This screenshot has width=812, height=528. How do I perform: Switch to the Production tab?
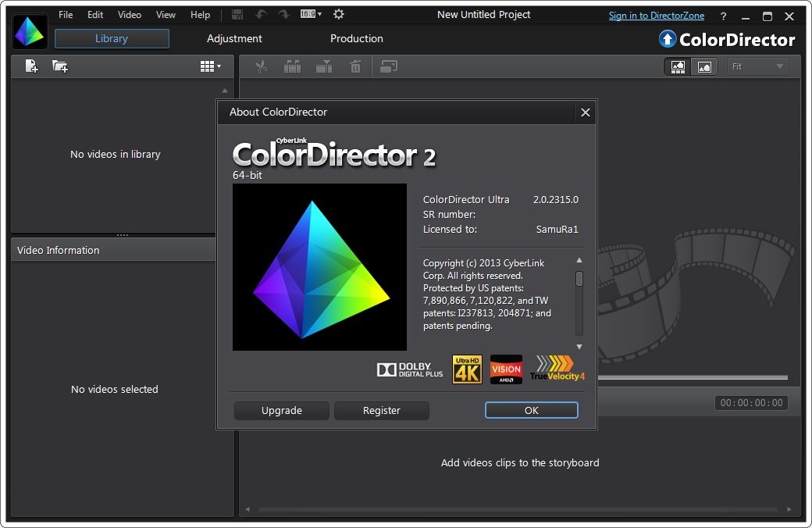pyautogui.click(x=357, y=38)
